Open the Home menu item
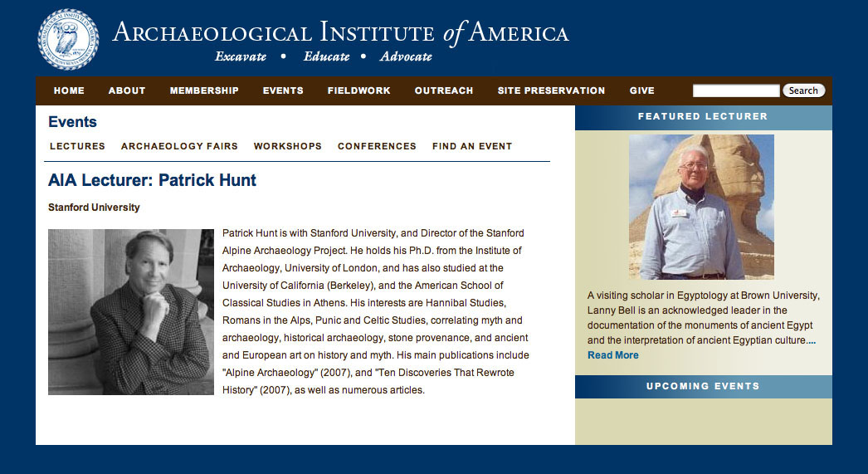Image resolution: width=868 pixels, height=474 pixels. [x=69, y=90]
